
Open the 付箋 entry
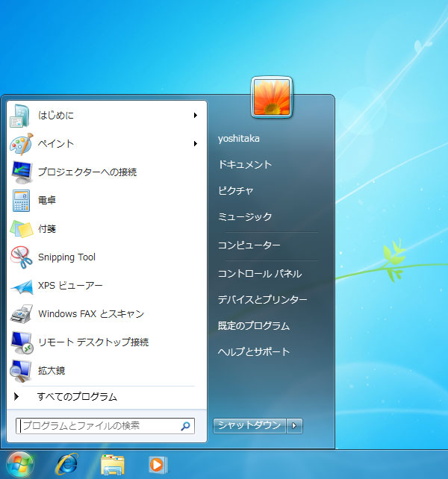pos(107,229)
